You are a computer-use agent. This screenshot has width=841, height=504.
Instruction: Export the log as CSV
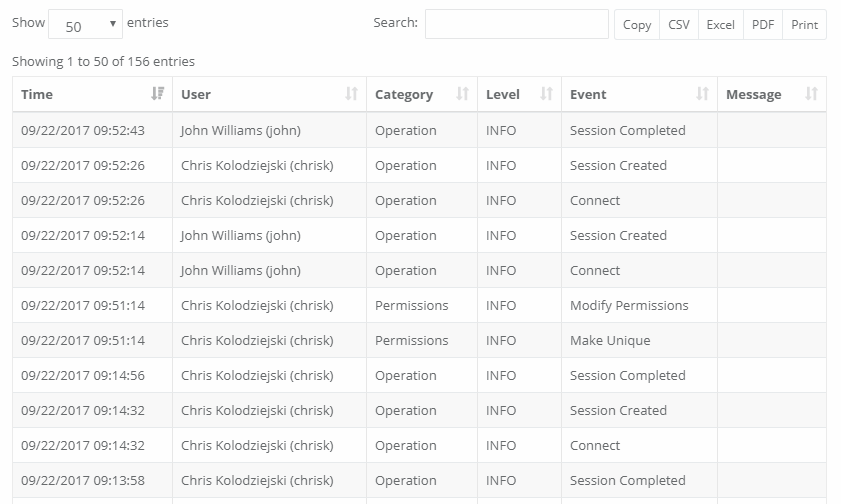[679, 25]
